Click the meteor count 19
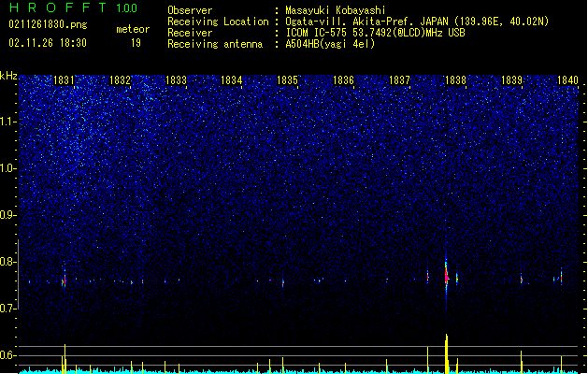The width and height of the screenshot is (588, 374). click(136, 43)
